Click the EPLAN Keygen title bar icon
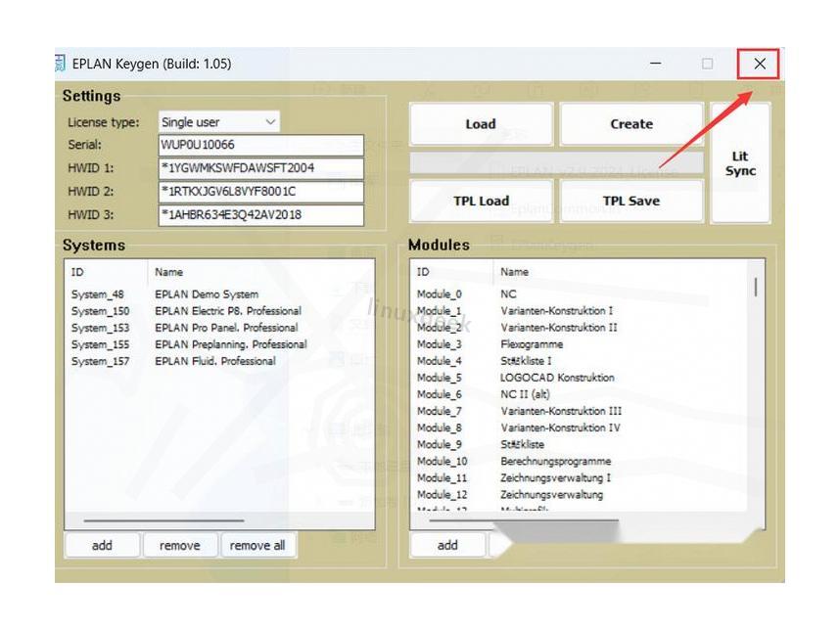The image size is (840, 631). [61, 65]
